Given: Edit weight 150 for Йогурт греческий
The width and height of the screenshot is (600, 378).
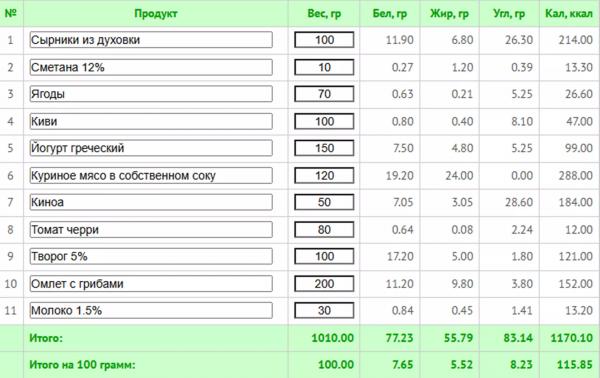Looking at the screenshot, I should (324, 148).
